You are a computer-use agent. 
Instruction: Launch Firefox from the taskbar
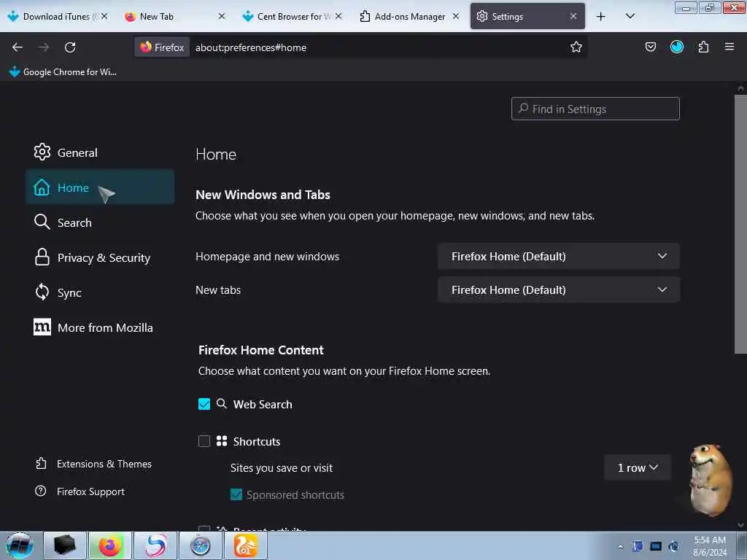110,545
